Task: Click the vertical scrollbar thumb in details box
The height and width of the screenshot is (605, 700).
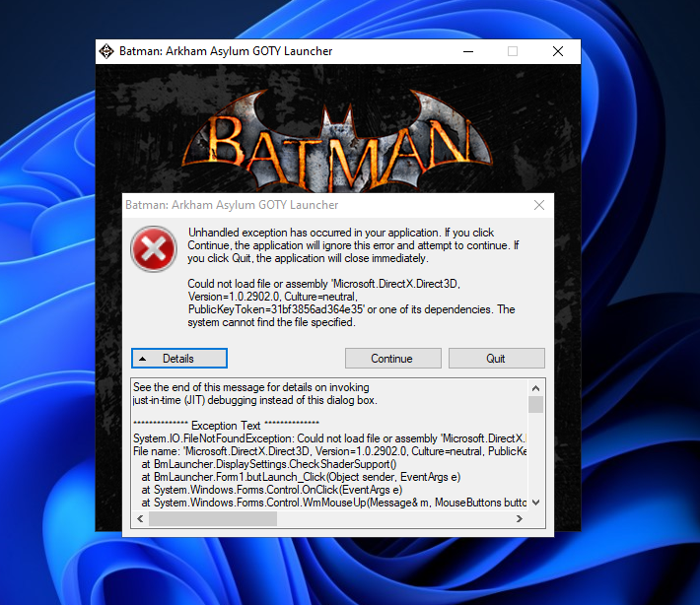Action: point(536,405)
